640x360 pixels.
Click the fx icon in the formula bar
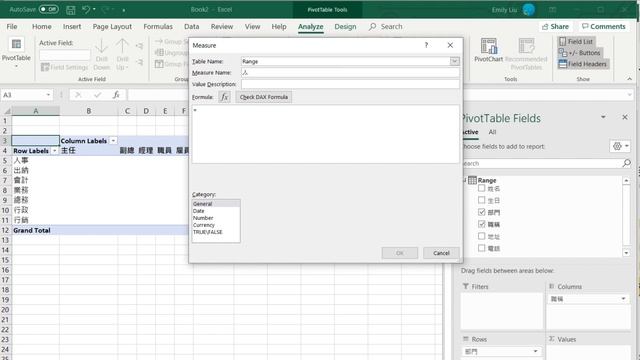[x=116, y=95]
